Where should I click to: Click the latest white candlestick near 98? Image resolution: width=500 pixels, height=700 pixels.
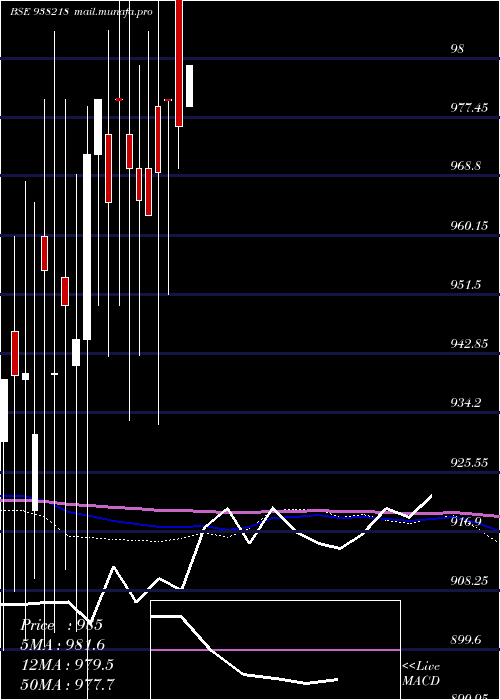189,86
